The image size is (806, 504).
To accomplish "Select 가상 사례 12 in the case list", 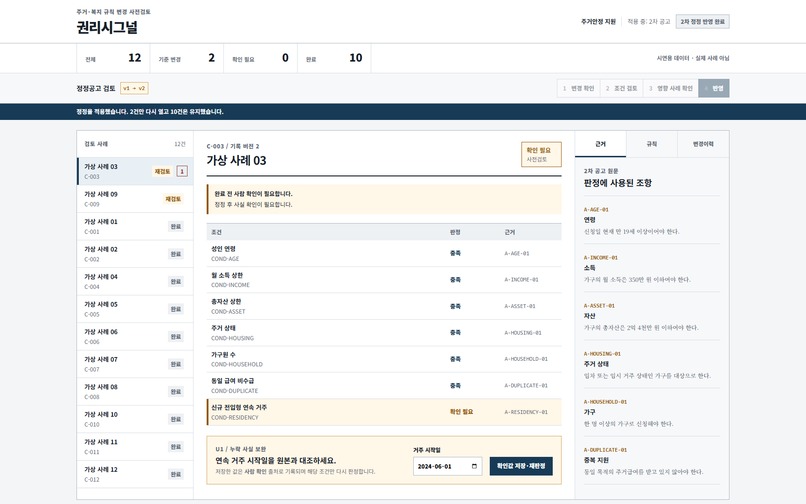I will [135, 474].
